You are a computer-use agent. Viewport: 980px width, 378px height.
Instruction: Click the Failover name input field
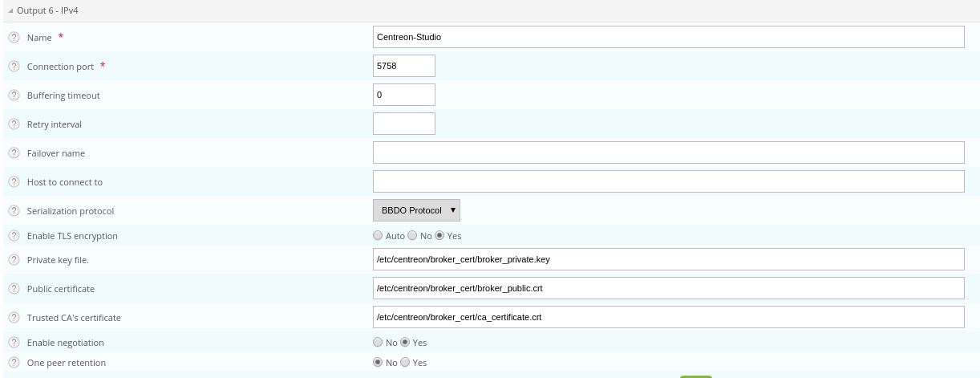pyautogui.click(x=668, y=152)
